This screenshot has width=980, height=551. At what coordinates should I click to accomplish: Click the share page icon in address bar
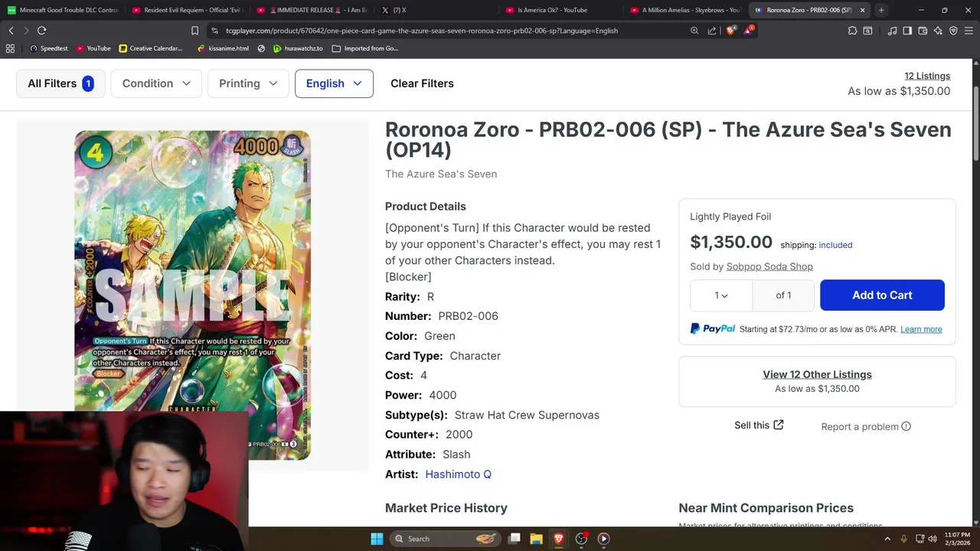point(712,31)
